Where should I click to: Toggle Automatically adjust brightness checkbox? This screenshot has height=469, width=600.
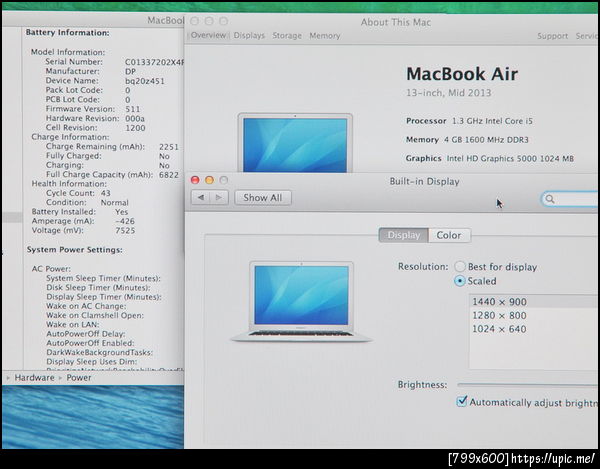pyautogui.click(x=462, y=401)
